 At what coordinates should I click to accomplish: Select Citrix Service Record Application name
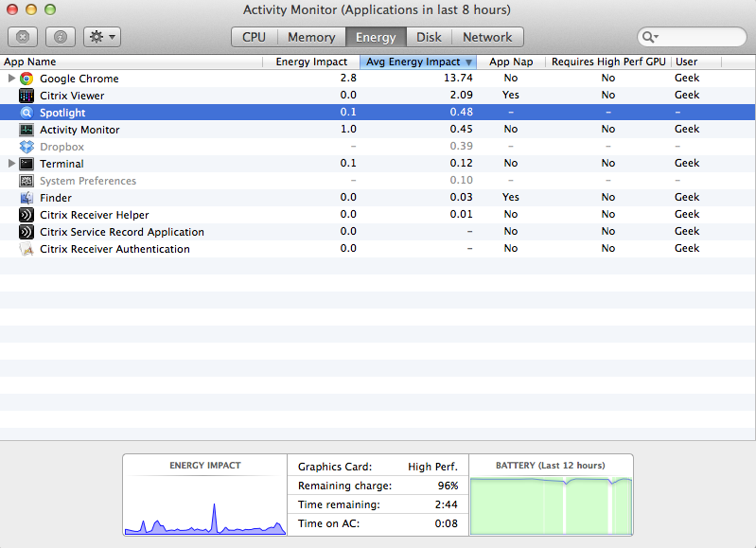122,232
